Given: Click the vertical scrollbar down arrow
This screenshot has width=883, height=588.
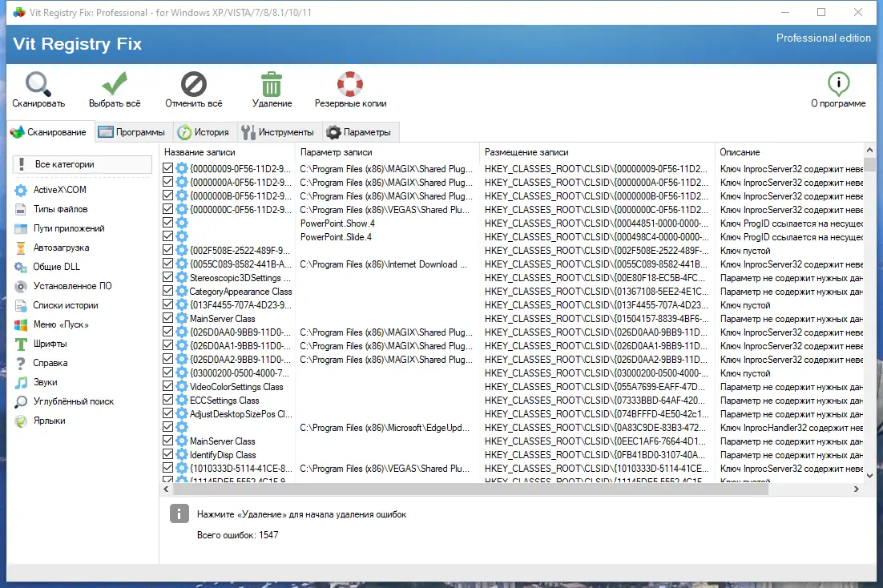Looking at the screenshot, I should pyautogui.click(x=869, y=476).
